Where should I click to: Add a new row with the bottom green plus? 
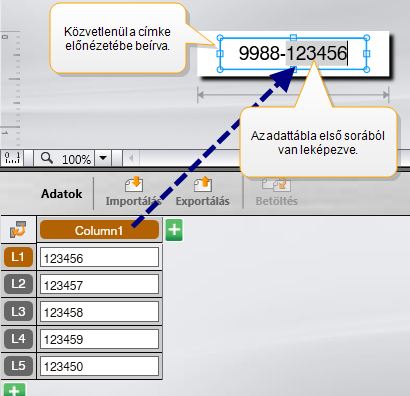pyautogui.click(x=14, y=390)
